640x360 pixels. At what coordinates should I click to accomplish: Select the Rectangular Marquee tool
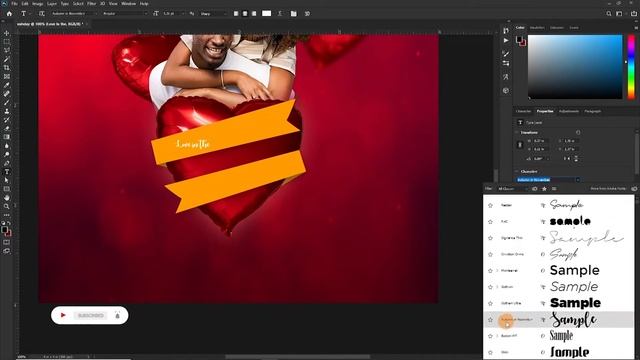point(7,42)
